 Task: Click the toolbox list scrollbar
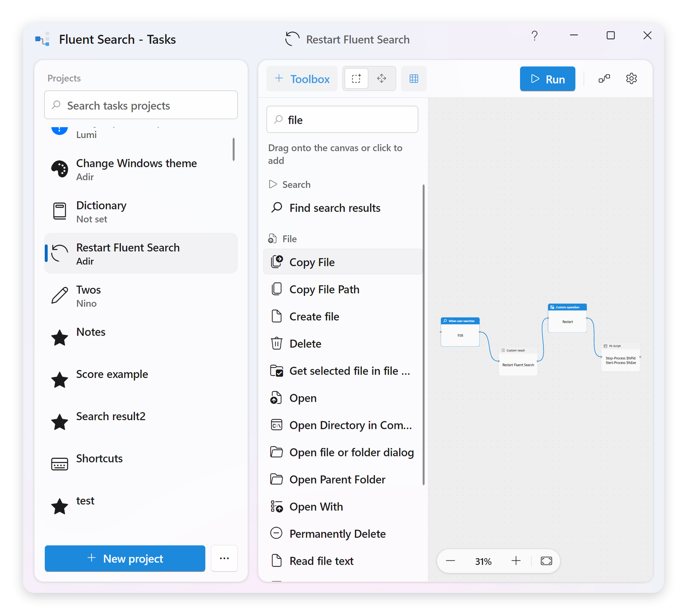click(x=423, y=335)
